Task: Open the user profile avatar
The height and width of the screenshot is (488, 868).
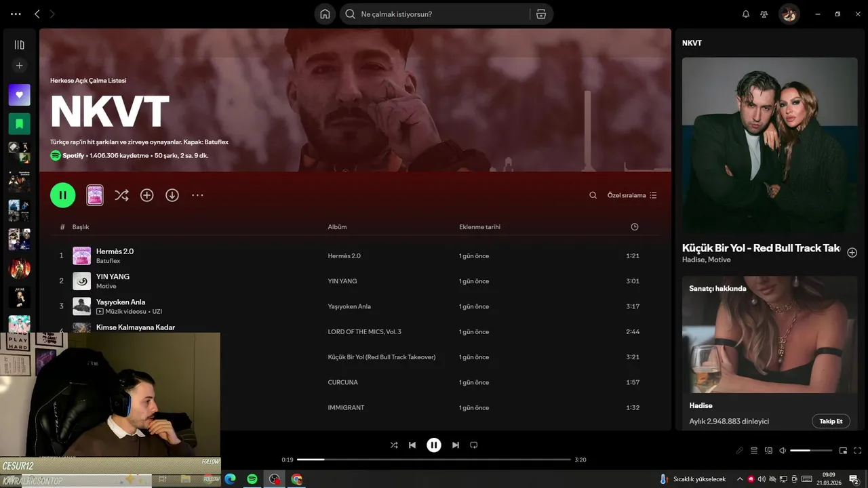Action: pyautogui.click(x=789, y=14)
